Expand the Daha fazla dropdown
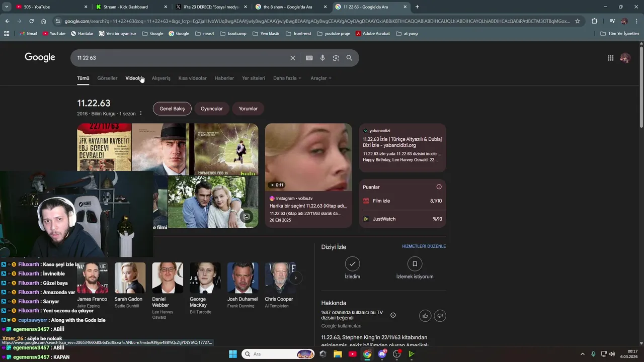Screen dimensions: 644x362 (x=287, y=78)
